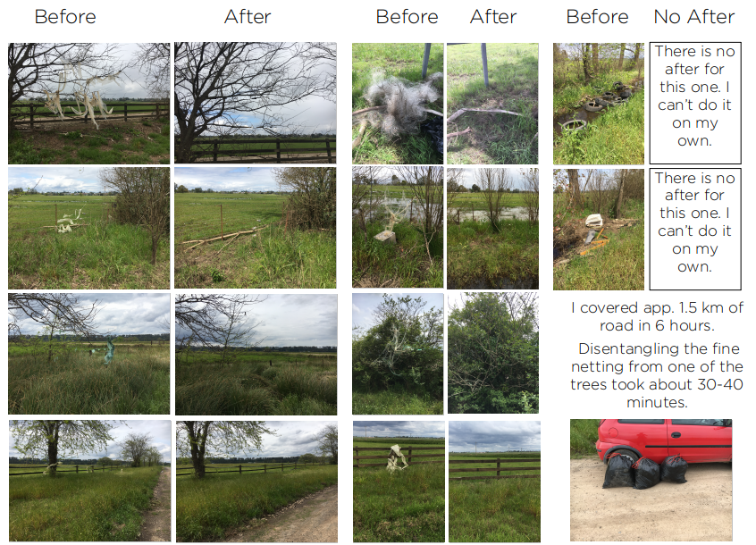Click the dumped tires in ditch photo
Viewport: 756px width, 545px height.
(599, 104)
